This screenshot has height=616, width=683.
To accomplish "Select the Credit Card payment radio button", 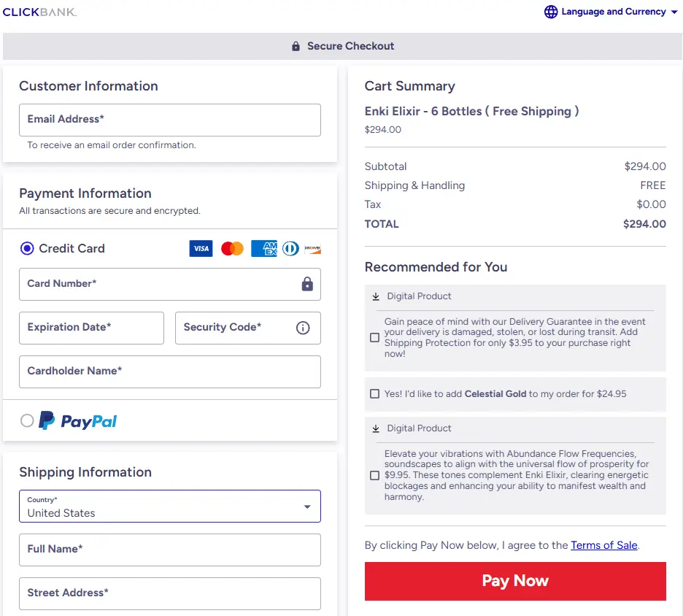I will pos(27,248).
